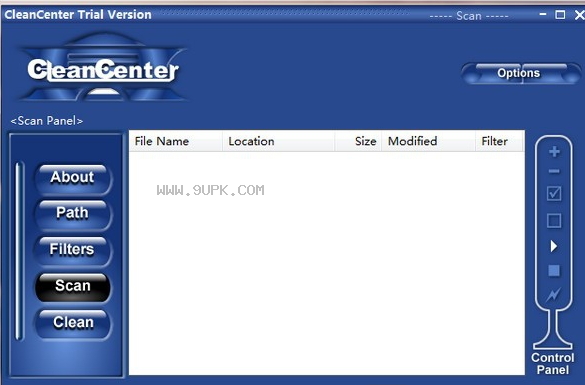The image size is (585, 385).
Task: Click the check-all checkbox icon in Control Panel
Action: pyautogui.click(x=554, y=194)
